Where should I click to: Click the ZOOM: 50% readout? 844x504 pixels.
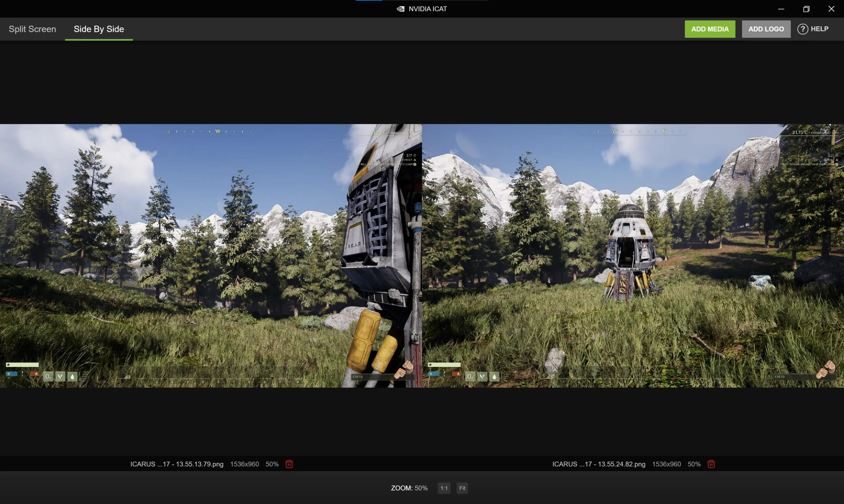coord(409,488)
